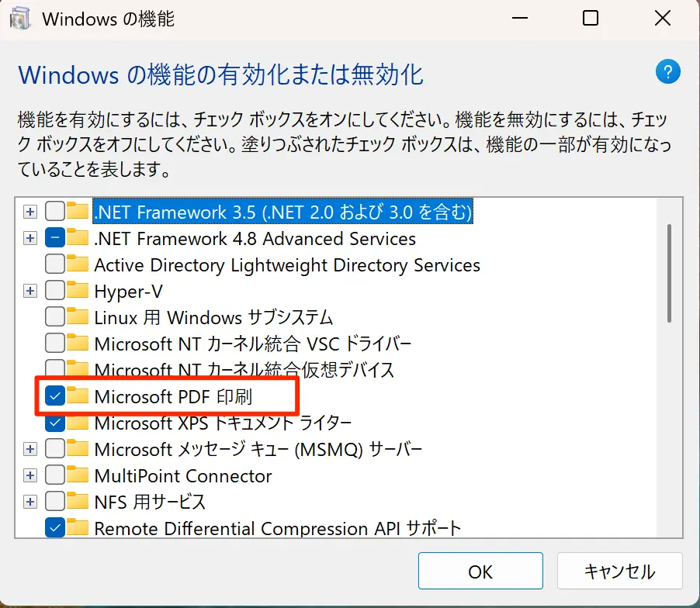Open help via the blue question mark icon
Image resolution: width=700 pixels, height=608 pixels.
point(668,72)
